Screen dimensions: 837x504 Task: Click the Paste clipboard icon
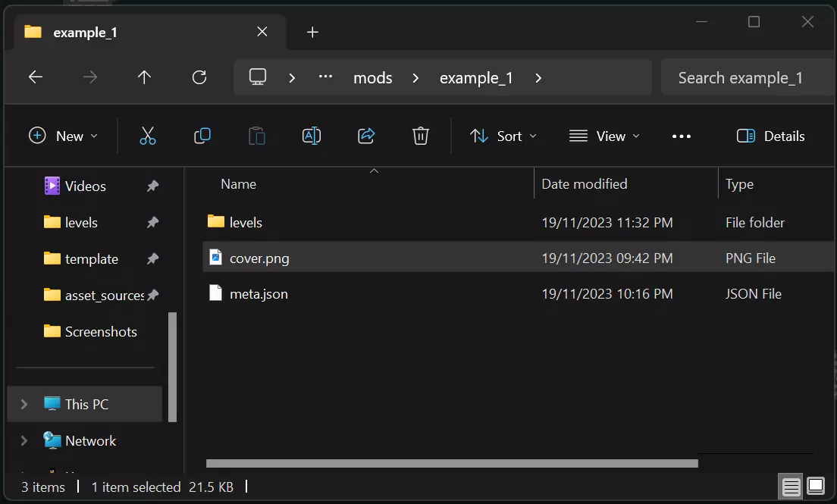pos(257,136)
